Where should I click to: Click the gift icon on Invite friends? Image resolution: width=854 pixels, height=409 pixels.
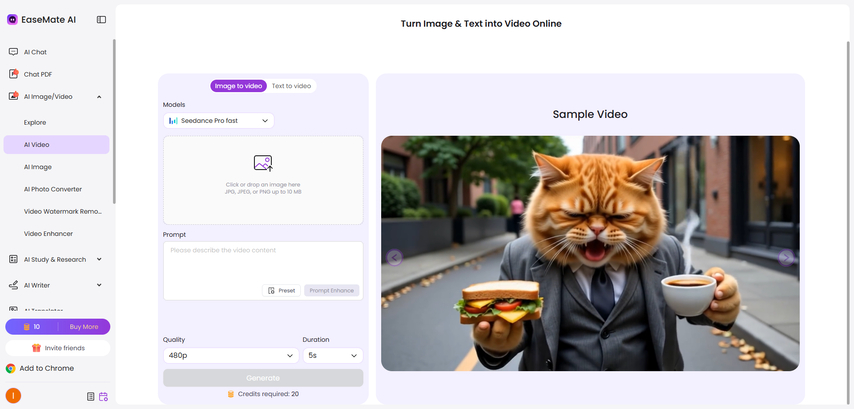pyautogui.click(x=36, y=348)
